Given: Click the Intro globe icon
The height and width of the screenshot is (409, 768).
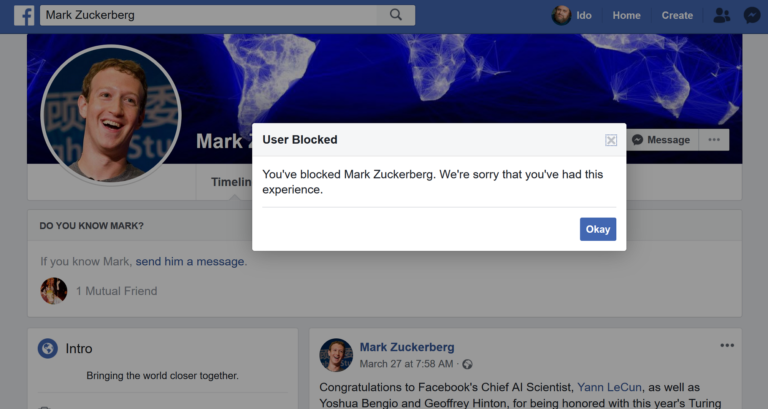Looking at the screenshot, I should pos(47,349).
